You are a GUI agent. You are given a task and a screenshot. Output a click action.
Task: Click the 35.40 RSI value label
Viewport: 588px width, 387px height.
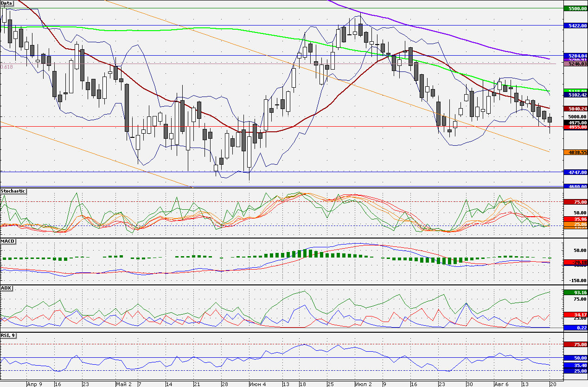(x=575, y=365)
